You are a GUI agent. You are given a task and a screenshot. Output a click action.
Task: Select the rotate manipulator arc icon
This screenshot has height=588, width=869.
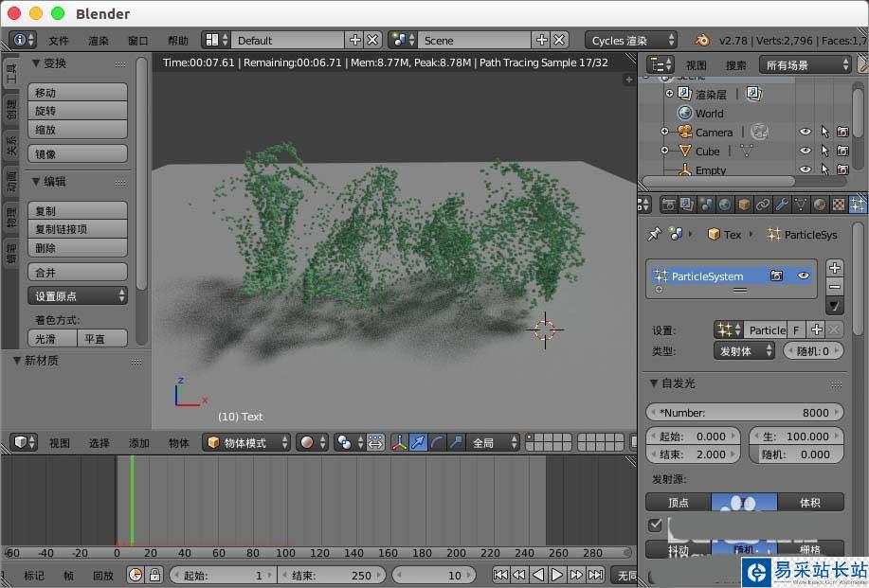[x=437, y=442]
